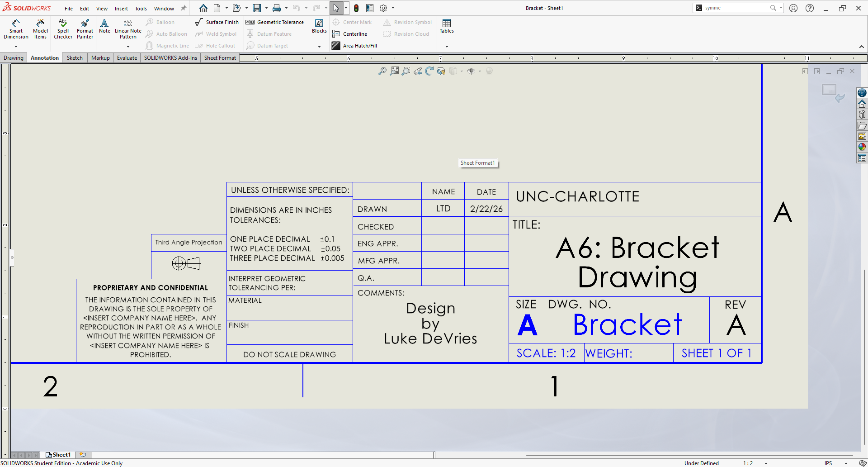The height and width of the screenshot is (467, 868).
Task: Add a Centerline annotation
Action: pos(349,34)
